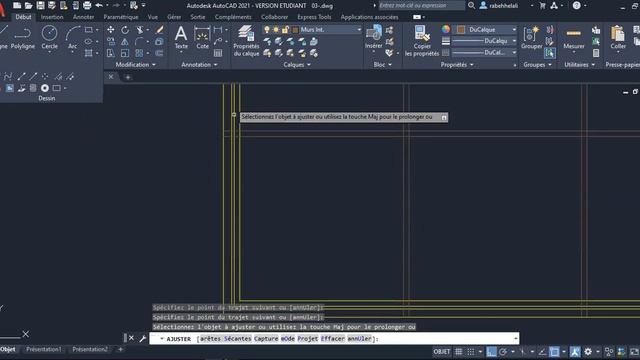640x360 pixels.
Task: Switch to the Gérer ribbon tab
Action: (x=174, y=17)
